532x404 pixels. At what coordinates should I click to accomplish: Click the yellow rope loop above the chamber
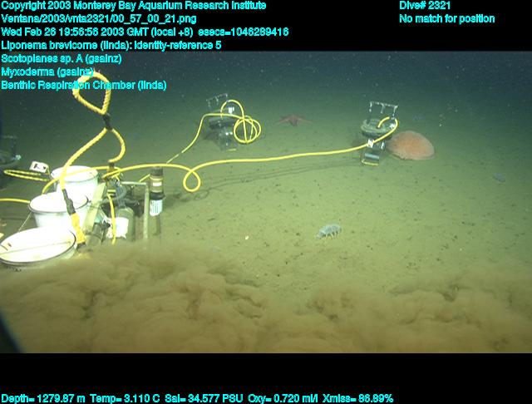pyautogui.click(x=92, y=94)
